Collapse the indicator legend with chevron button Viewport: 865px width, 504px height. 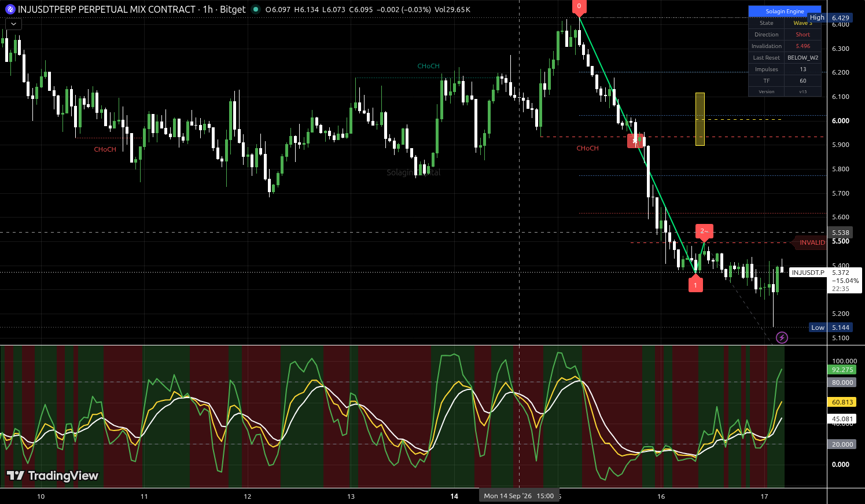coord(13,24)
